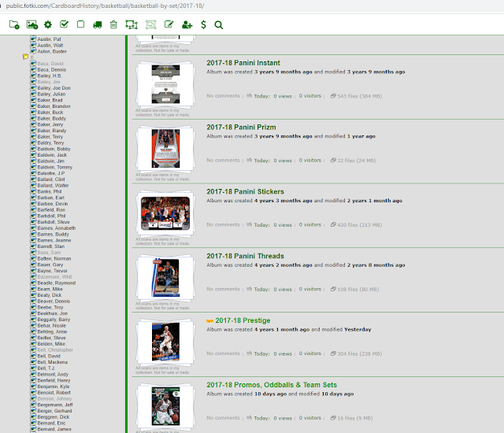Click the edit pencil toolbar icon
Viewport: 504px width, 433px height.
[x=169, y=24]
